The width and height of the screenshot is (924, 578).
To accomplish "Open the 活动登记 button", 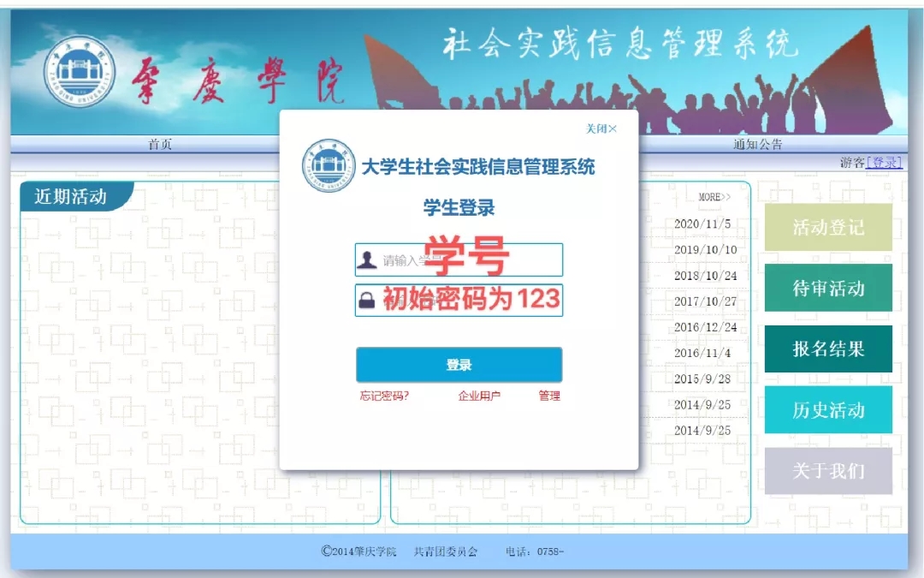I will (x=828, y=227).
